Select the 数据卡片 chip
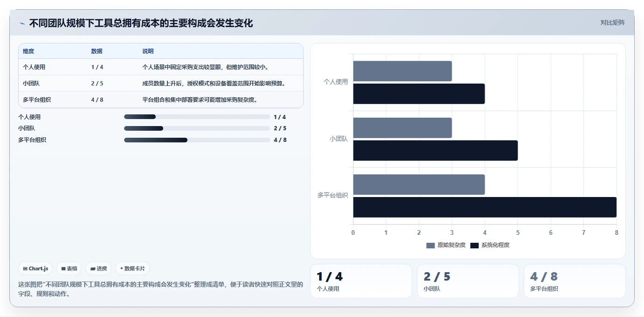 (132, 268)
